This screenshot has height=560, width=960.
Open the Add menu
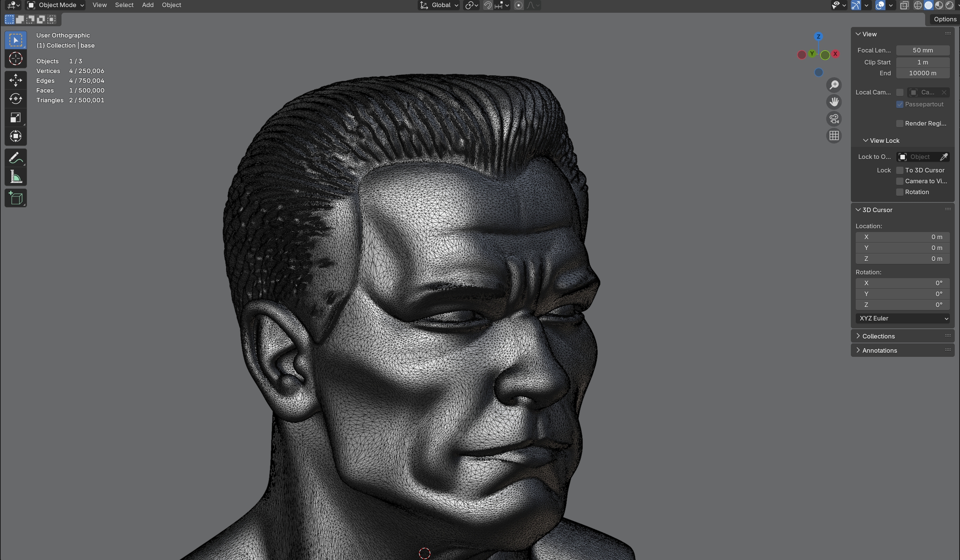pyautogui.click(x=147, y=5)
